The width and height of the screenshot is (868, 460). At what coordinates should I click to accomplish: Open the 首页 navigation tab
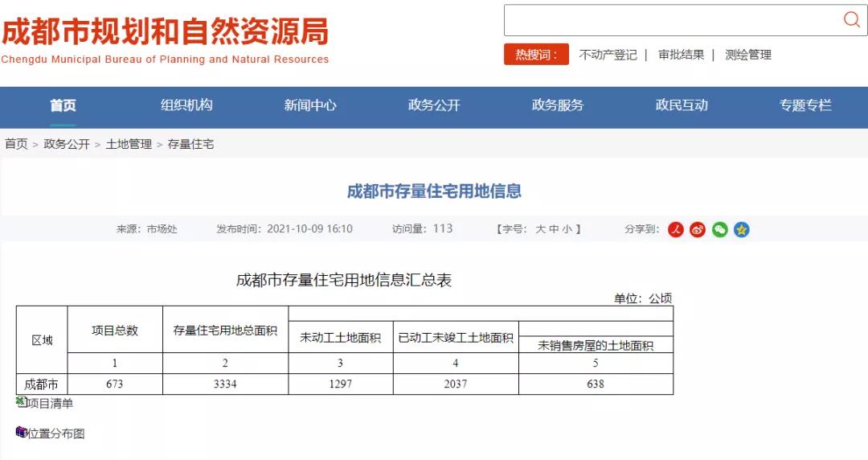63,105
